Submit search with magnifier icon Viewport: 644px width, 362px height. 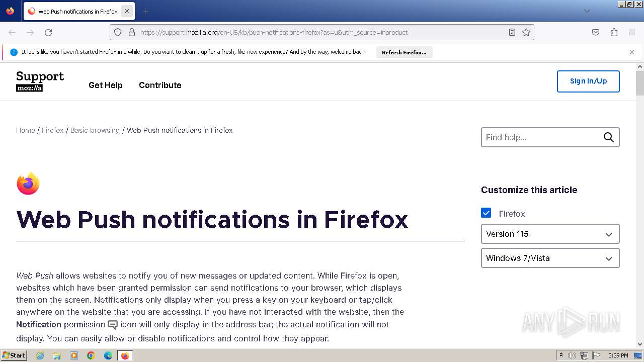point(609,137)
